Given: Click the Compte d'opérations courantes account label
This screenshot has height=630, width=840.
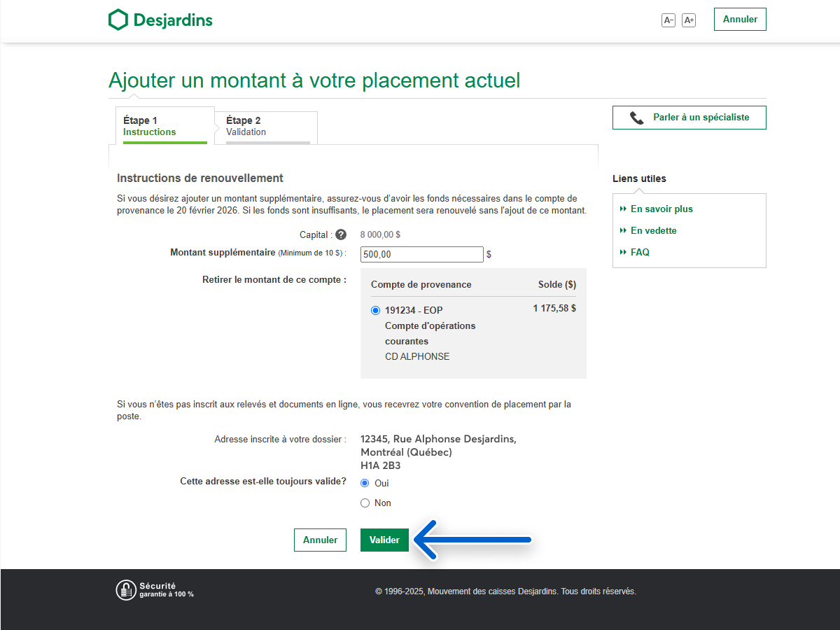Looking at the screenshot, I should point(430,333).
